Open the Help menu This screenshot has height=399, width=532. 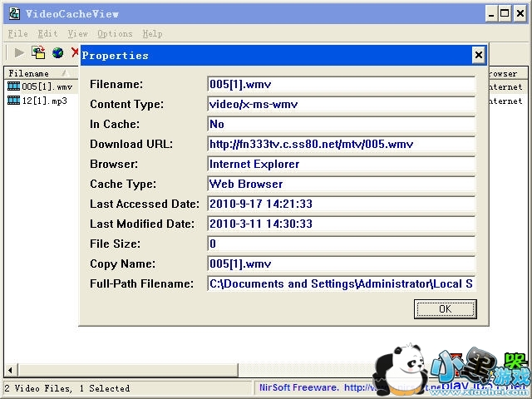coord(152,33)
